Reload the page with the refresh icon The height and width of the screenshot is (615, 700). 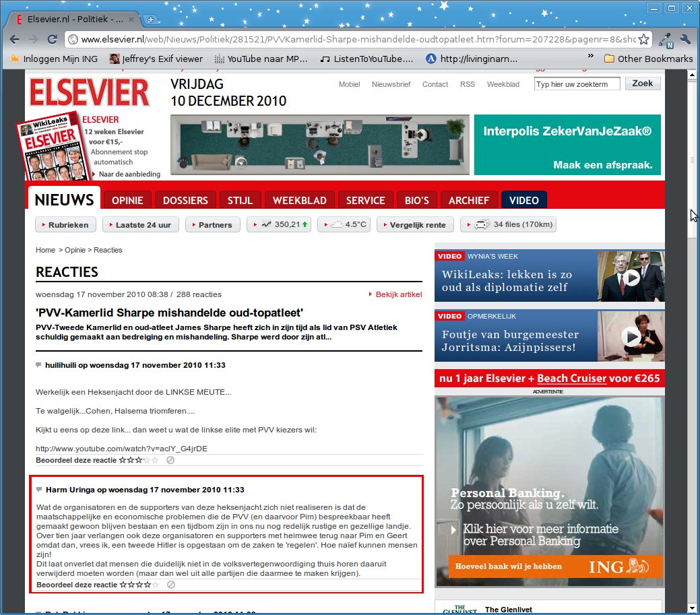52,39
